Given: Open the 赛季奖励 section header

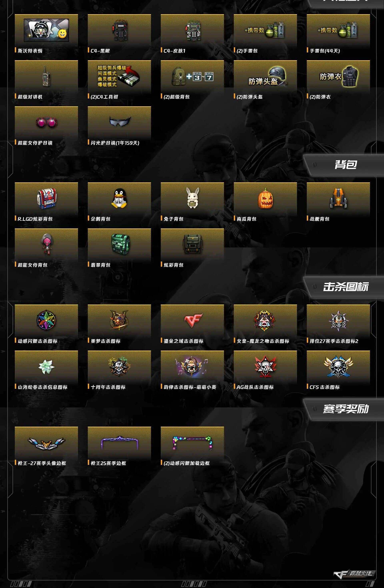Looking at the screenshot, I should point(346,409).
